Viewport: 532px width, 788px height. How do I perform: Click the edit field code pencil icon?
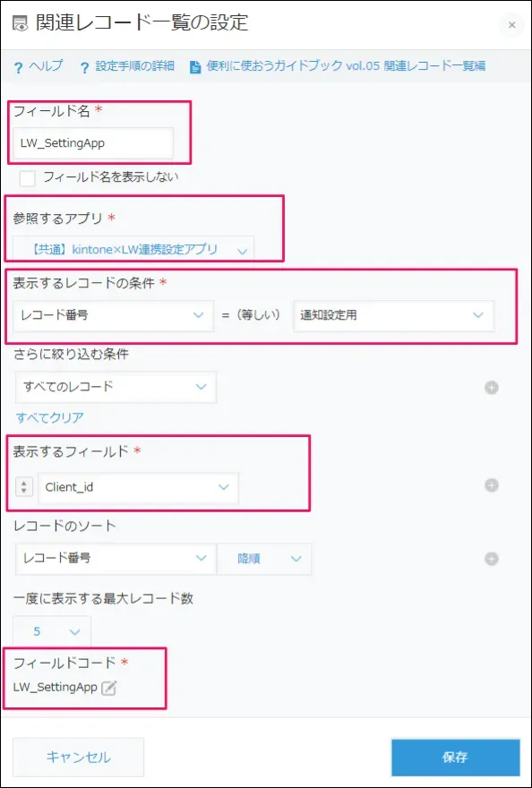pos(108,688)
